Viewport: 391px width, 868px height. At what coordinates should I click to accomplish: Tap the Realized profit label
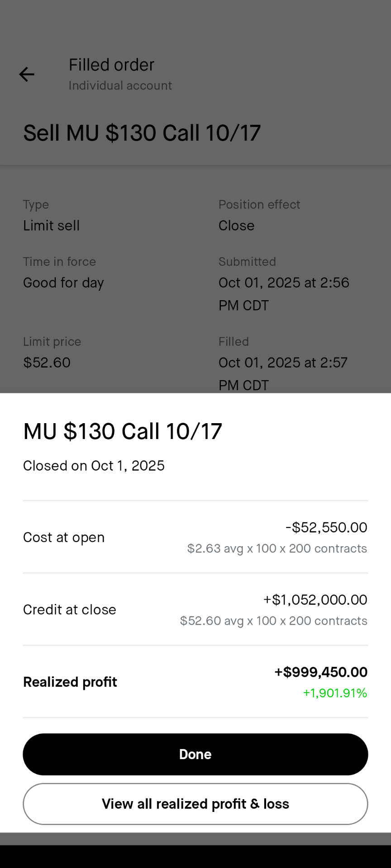[x=70, y=682]
